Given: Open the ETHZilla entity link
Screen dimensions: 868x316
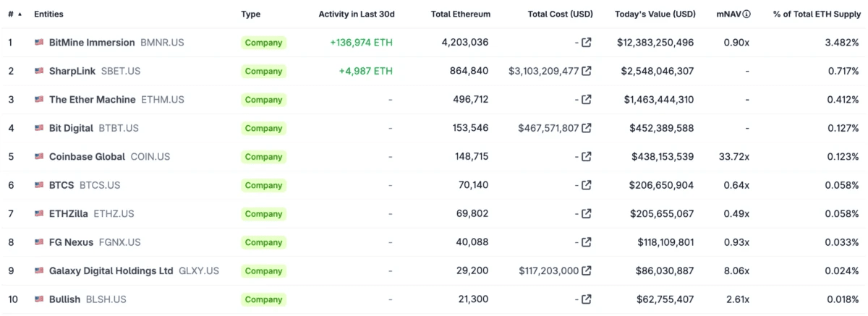Looking at the screenshot, I should [x=69, y=214].
